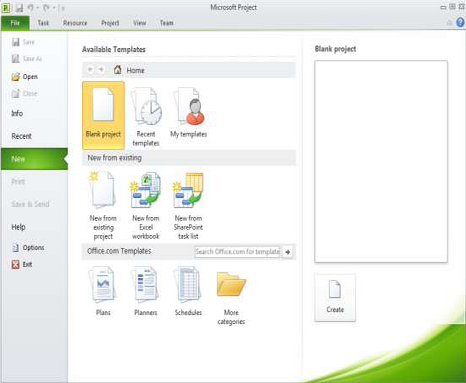Go back in templates navigation

(x=90, y=69)
